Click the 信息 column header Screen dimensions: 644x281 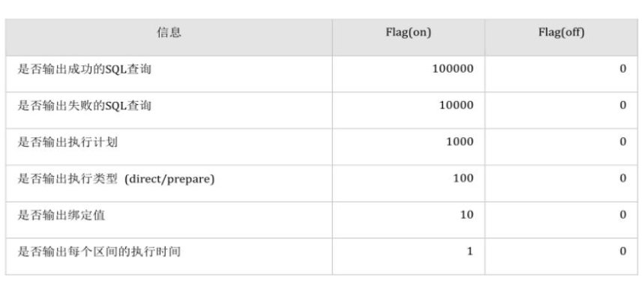click(x=169, y=32)
